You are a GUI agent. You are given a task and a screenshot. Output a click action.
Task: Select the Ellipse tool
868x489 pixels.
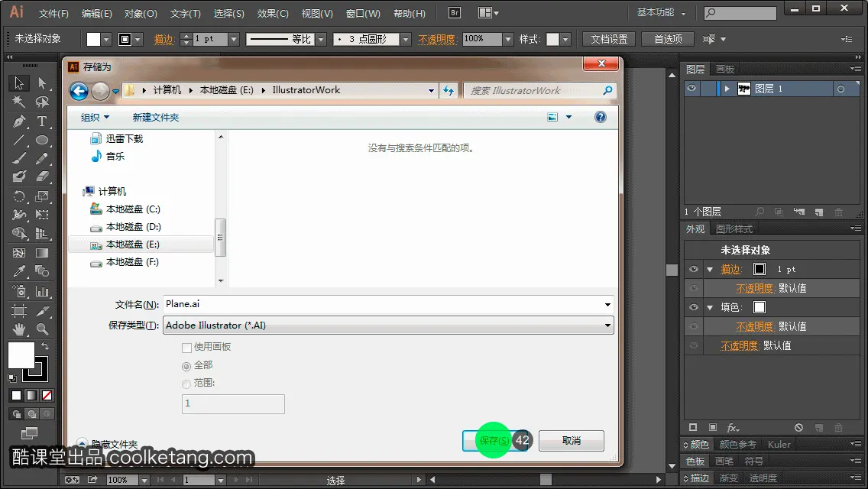pos(42,140)
